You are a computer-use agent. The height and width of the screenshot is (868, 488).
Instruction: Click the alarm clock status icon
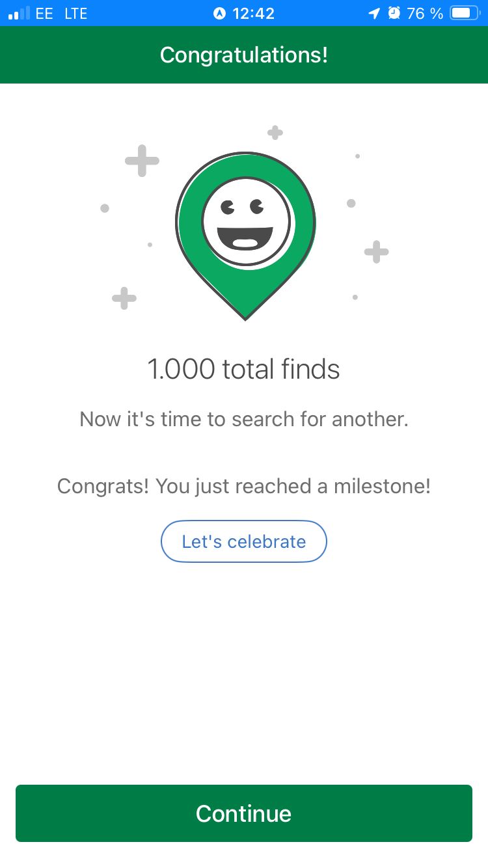tap(394, 14)
